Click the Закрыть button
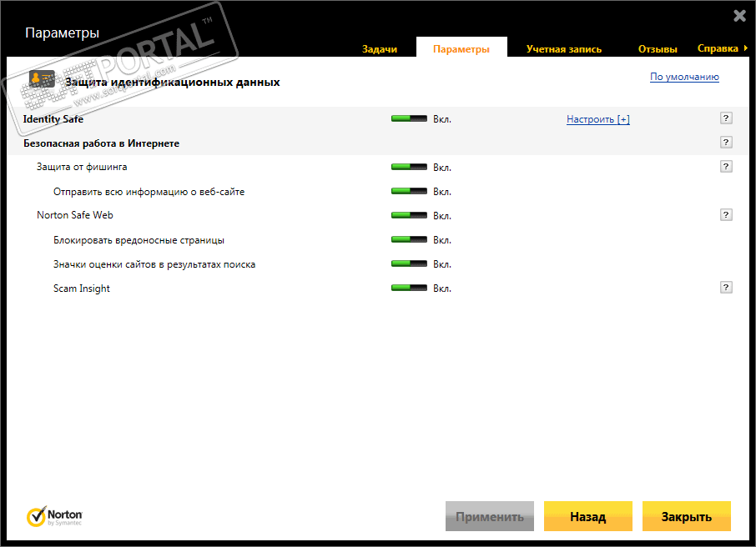The height and width of the screenshot is (547, 756). (687, 517)
